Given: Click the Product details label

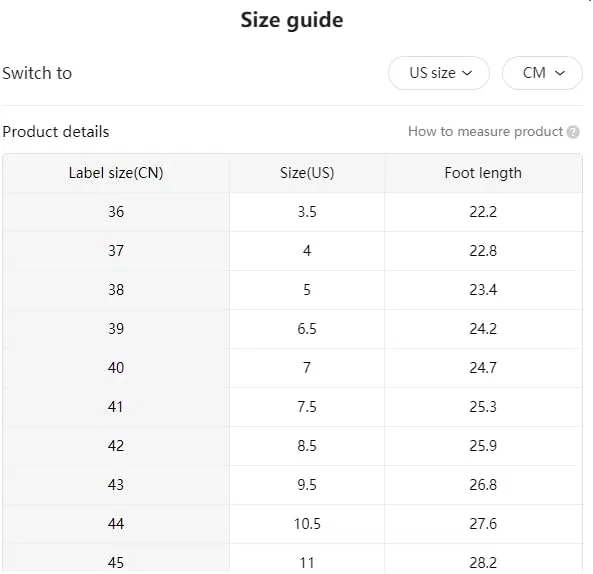Looking at the screenshot, I should click(x=56, y=132).
